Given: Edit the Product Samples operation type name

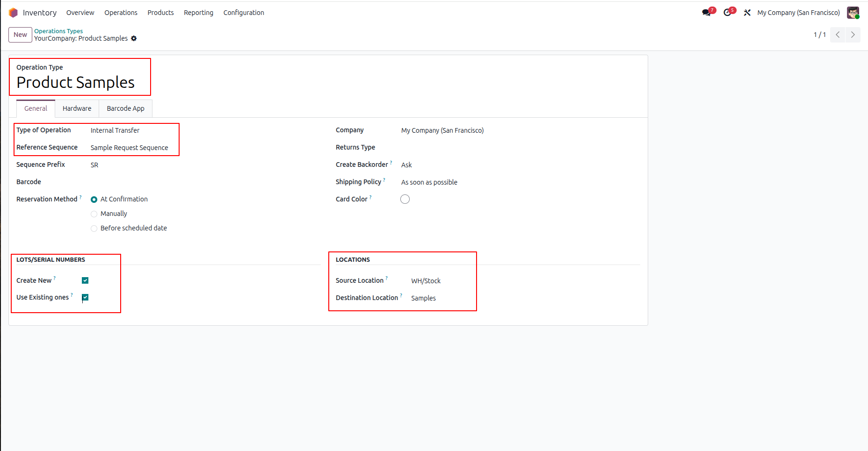Looking at the screenshot, I should (76, 82).
